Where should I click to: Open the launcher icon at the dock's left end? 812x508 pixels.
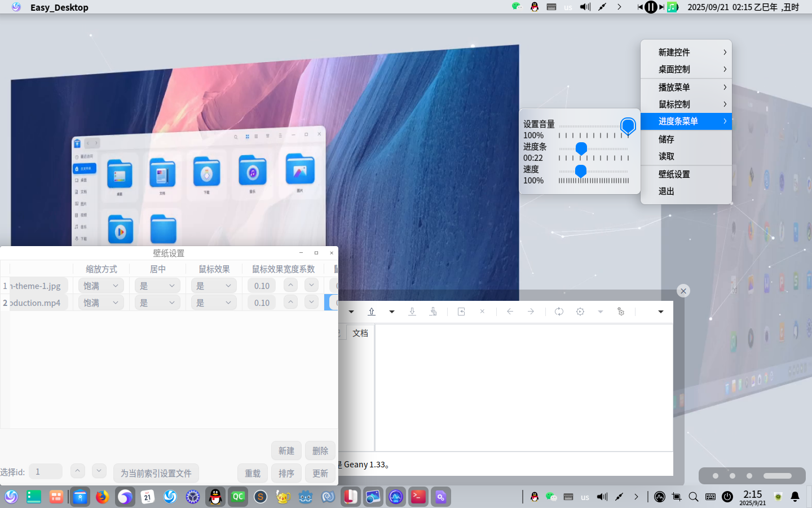[11, 497]
